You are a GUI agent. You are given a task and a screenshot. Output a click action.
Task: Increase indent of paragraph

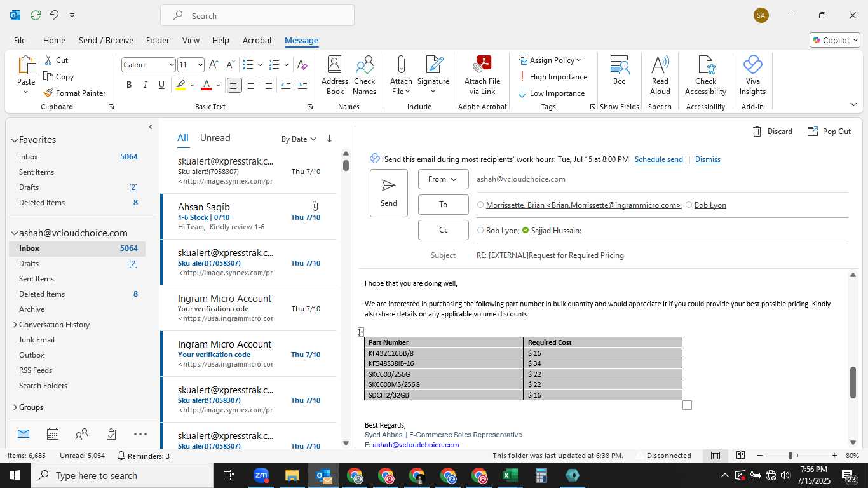click(302, 85)
